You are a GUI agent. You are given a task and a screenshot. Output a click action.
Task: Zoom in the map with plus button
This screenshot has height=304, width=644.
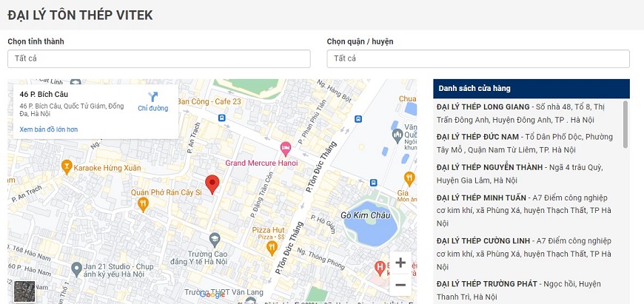tap(400, 263)
